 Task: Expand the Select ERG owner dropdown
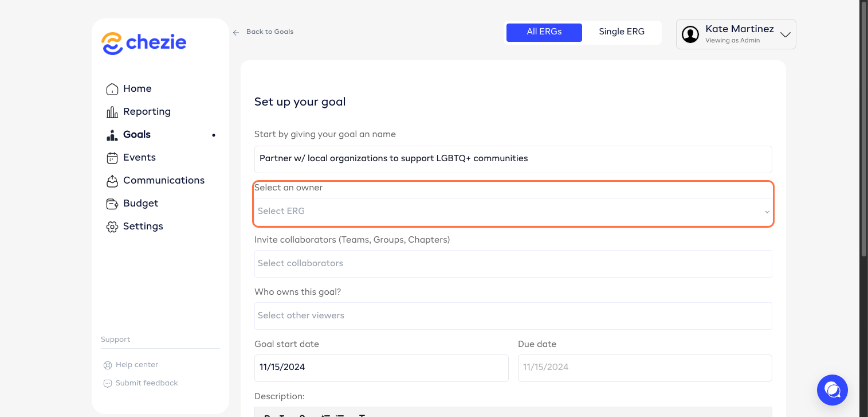click(x=513, y=212)
